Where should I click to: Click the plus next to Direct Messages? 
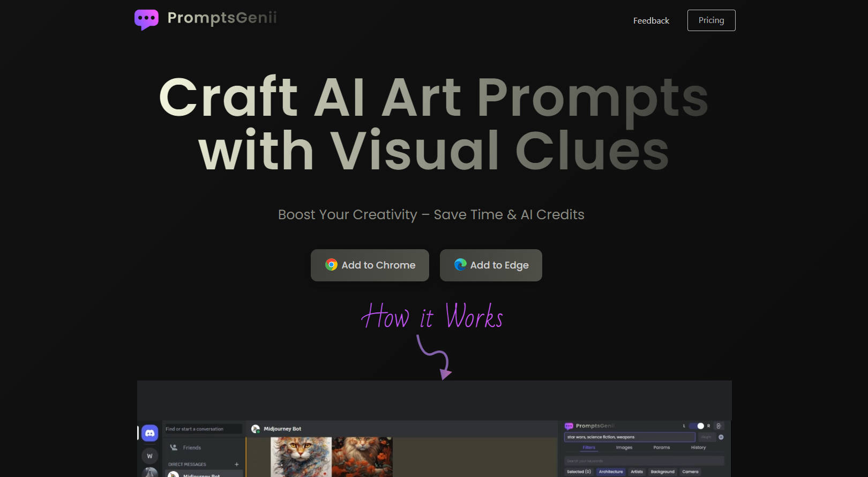tap(236, 464)
